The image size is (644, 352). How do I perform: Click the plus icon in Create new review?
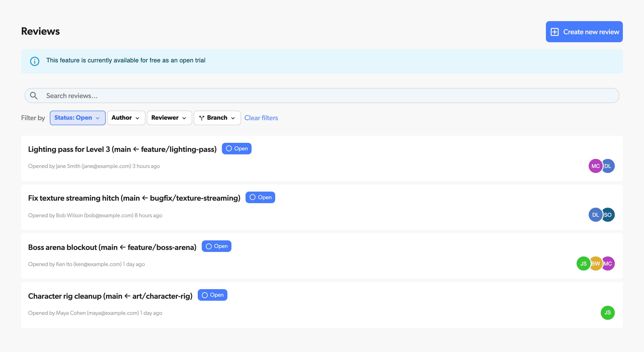point(555,32)
